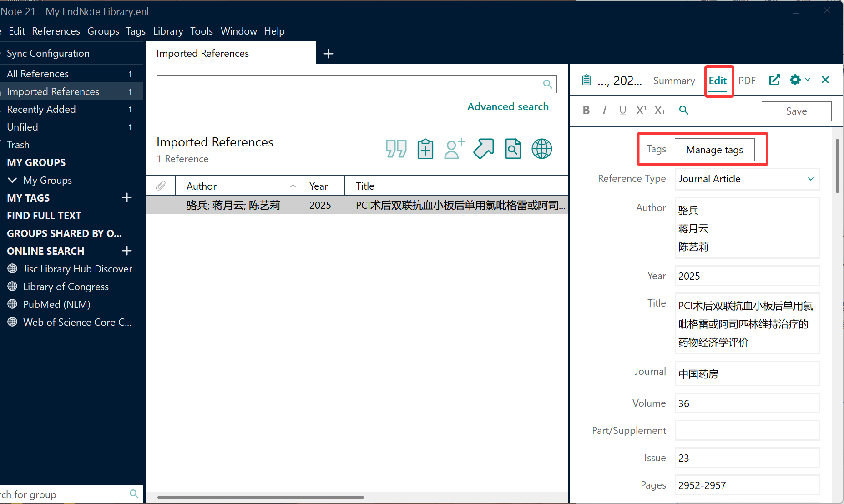Viewport: 844px width, 504px height.
Task: Open the Trash group
Action: coord(18,145)
